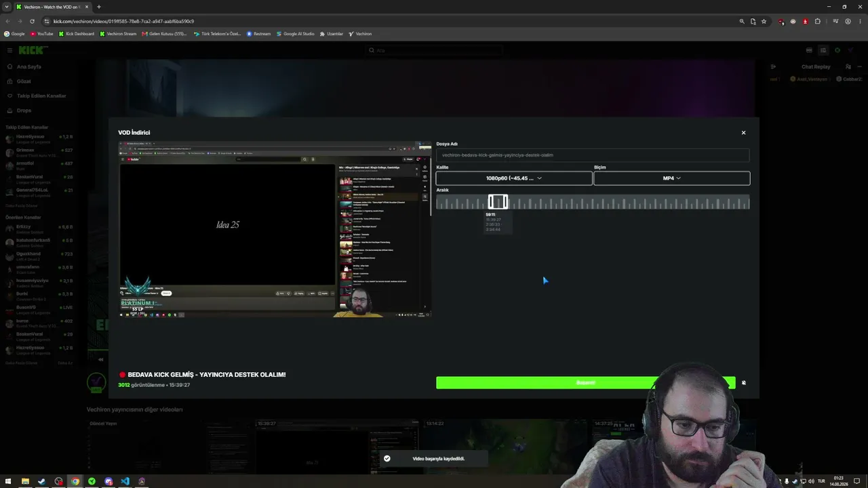The height and width of the screenshot is (488, 868).
Task: Open the last Vechiron bookmark
Action: tap(360, 34)
